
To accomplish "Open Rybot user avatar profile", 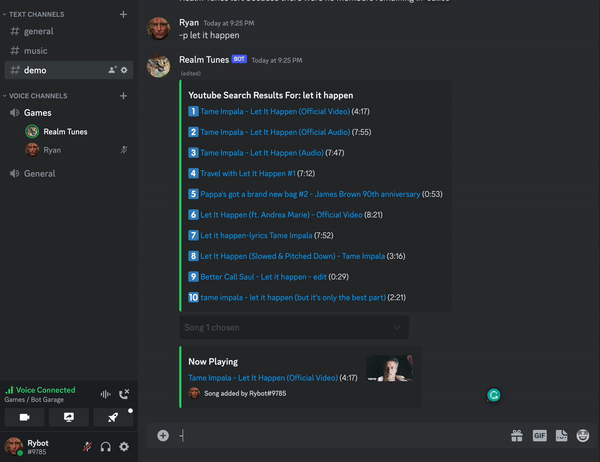I will click(14, 446).
